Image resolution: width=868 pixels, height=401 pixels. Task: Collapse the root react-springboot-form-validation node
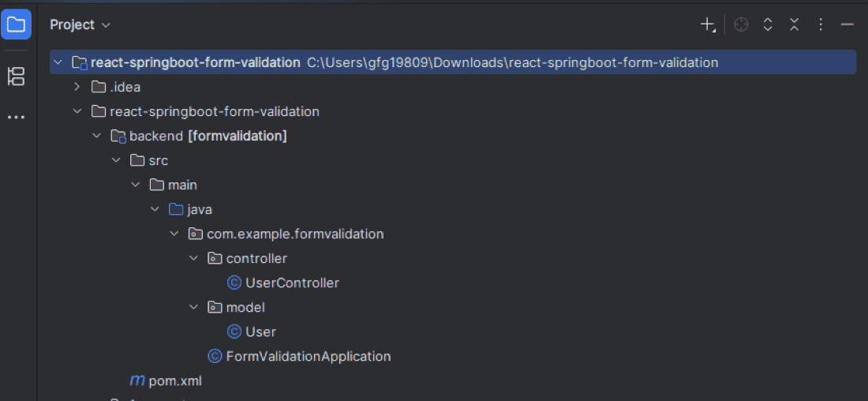coord(58,62)
